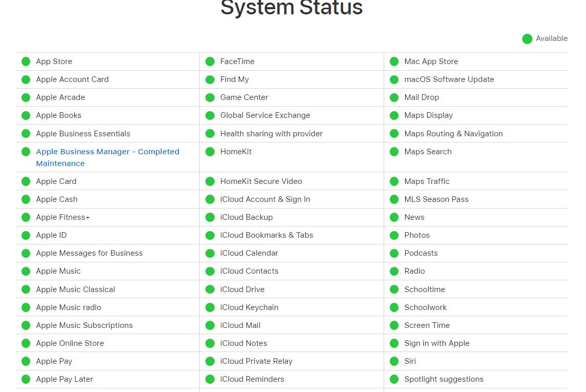Image resolution: width=586 pixels, height=392 pixels.
Task: Select the Apple Books entry
Action: coord(59,115)
